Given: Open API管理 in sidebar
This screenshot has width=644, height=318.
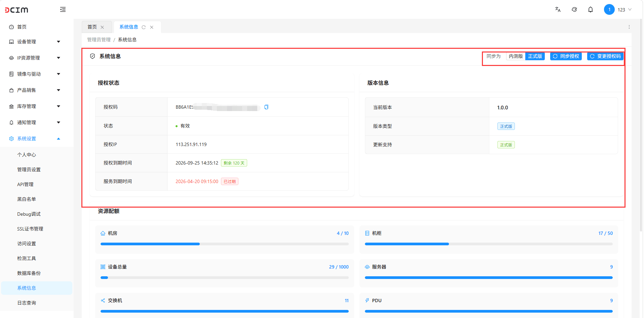Looking at the screenshot, I should click(x=25, y=184).
